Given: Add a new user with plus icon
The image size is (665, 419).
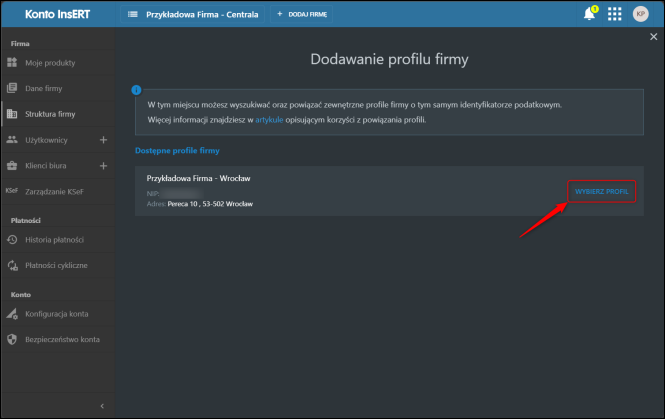Looking at the screenshot, I should pos(103,140).
